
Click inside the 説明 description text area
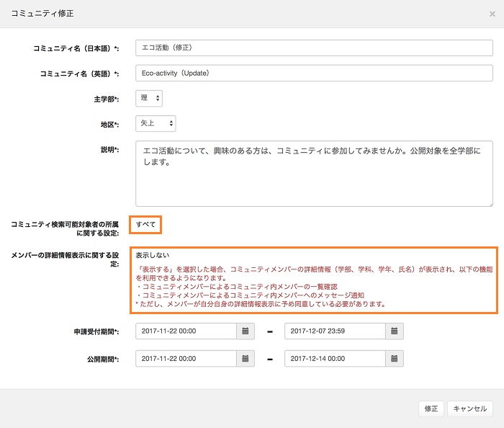point(313,172)
